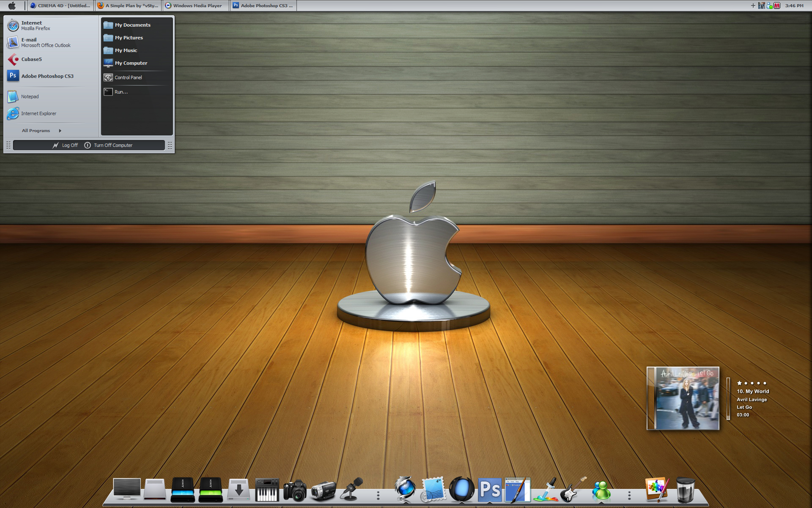Click Turn Off Computer button

click(x=109, y=145)
